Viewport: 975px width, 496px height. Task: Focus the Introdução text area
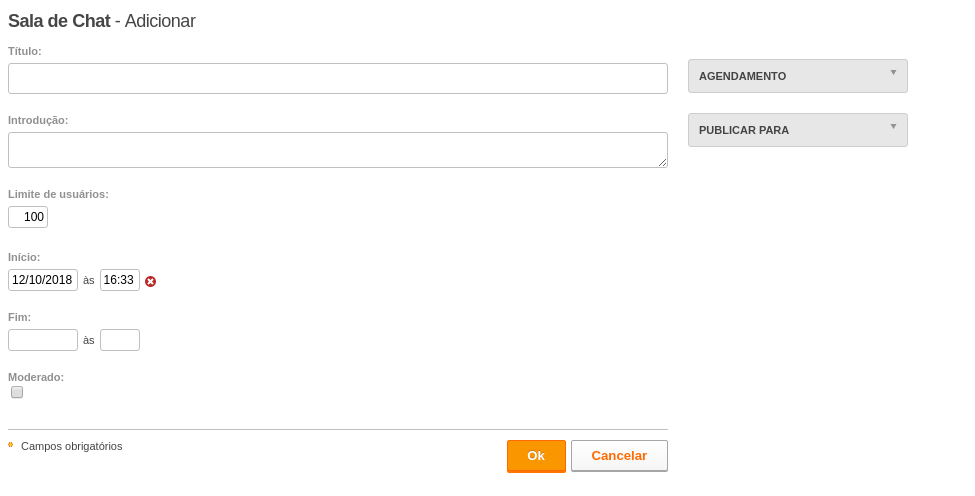[338, 150]
